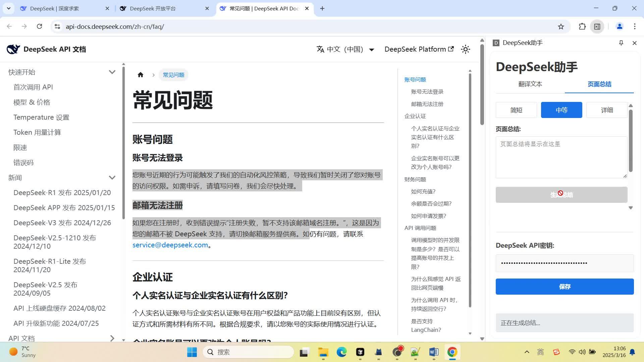The height and width of the screenshot is (362, 644).
Task: Click the DeepSeek API密钥 password field
Action: point(565,263)
